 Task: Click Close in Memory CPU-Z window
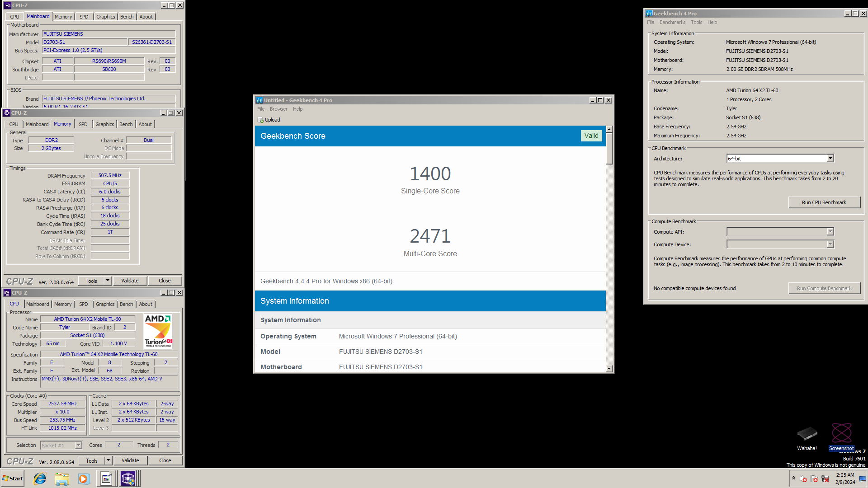[165, 281]
